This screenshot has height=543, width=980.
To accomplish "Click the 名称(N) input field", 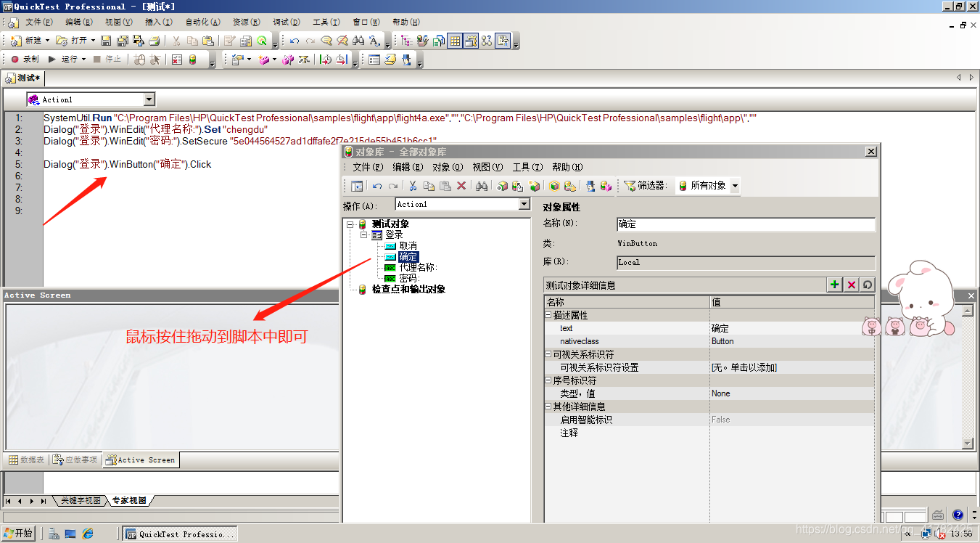I will pos(746,224).
